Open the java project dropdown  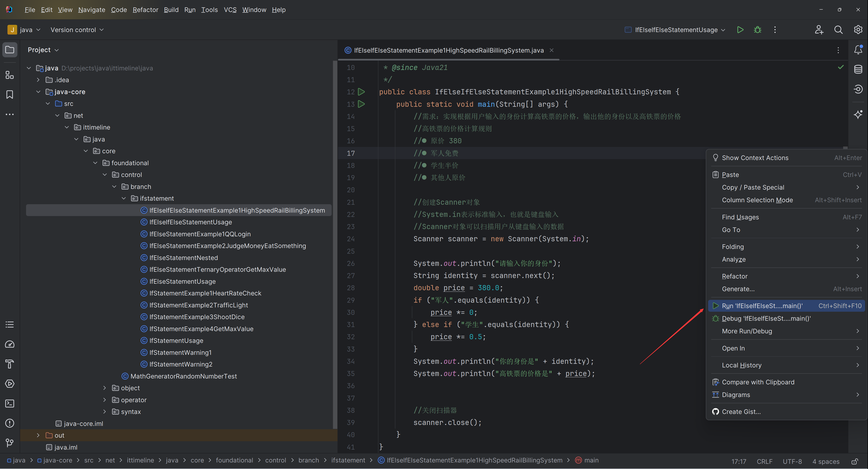24,30
